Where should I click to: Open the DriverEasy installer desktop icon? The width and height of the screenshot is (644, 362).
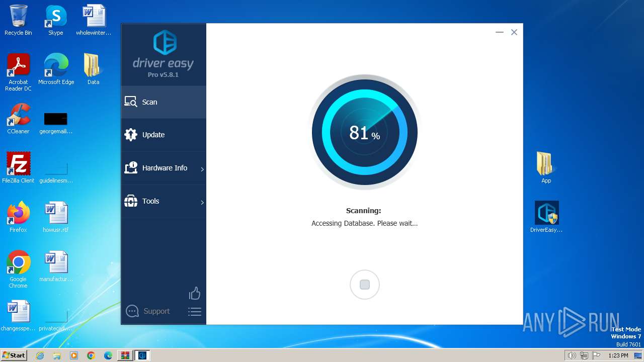click(x=546, y=217)
